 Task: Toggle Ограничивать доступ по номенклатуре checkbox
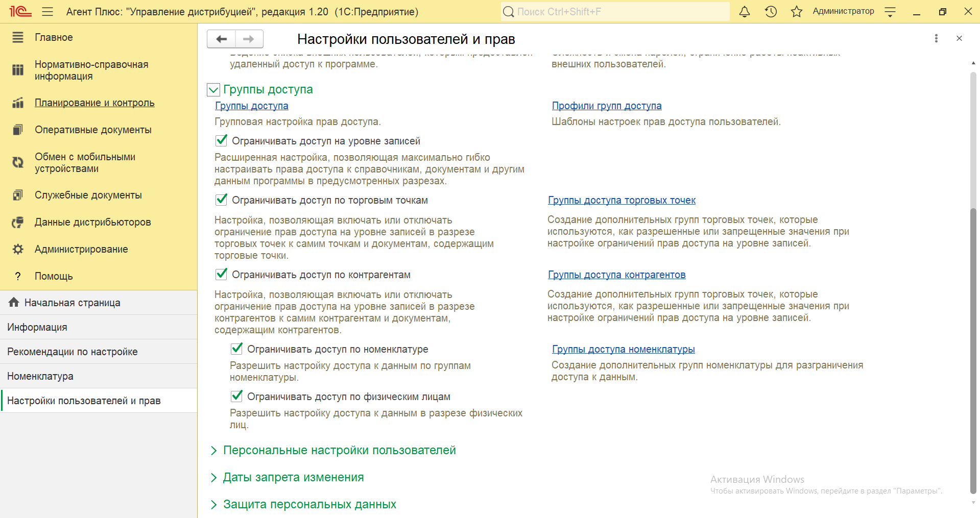coord(237,349)
